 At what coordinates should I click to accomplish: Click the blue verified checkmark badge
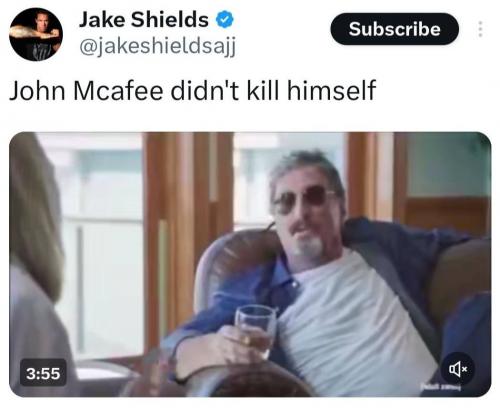[225, 20]
